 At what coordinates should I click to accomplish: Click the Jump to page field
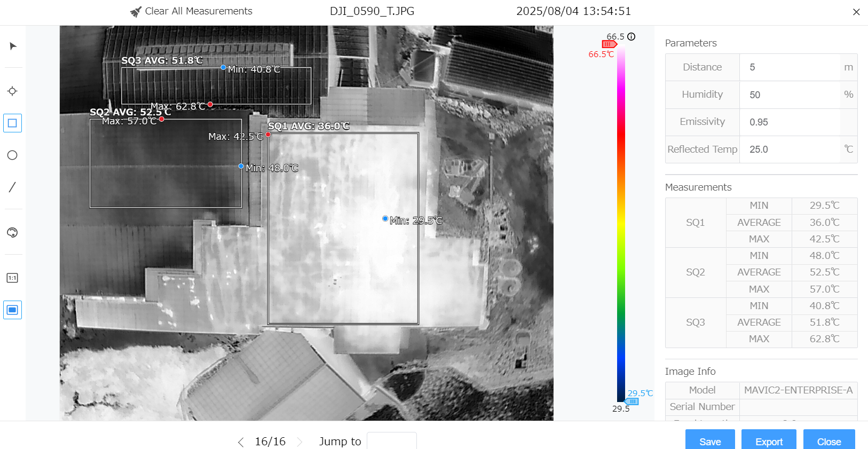click(391, 442)
